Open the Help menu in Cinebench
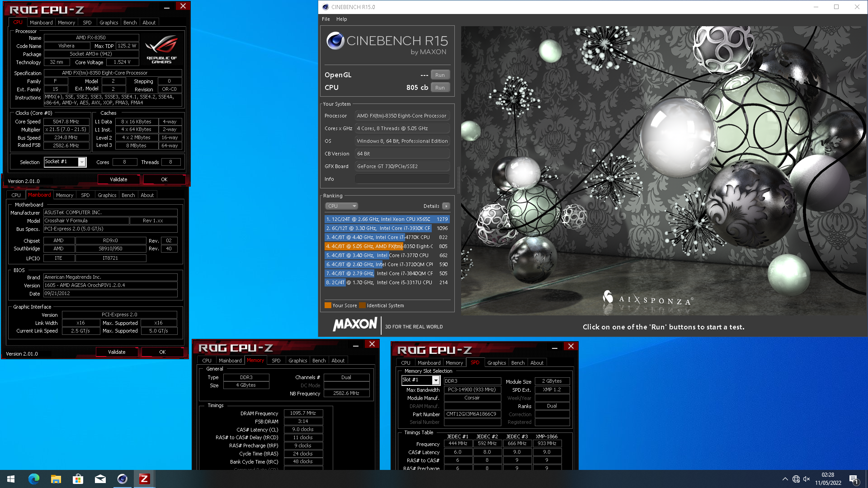Image resolution: width=868 pixels, height=488 pixels. click(342, 19)
